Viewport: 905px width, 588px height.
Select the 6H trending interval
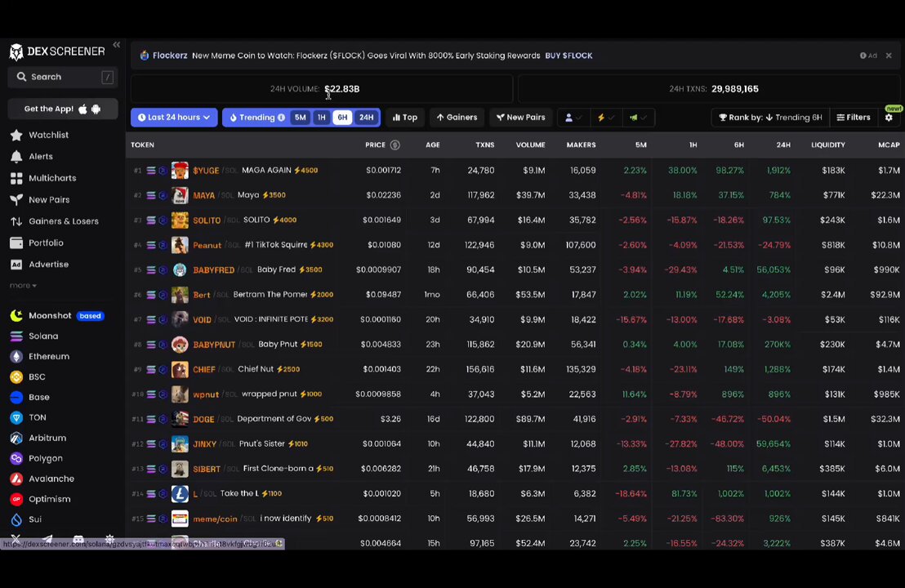tap(342, 118)
